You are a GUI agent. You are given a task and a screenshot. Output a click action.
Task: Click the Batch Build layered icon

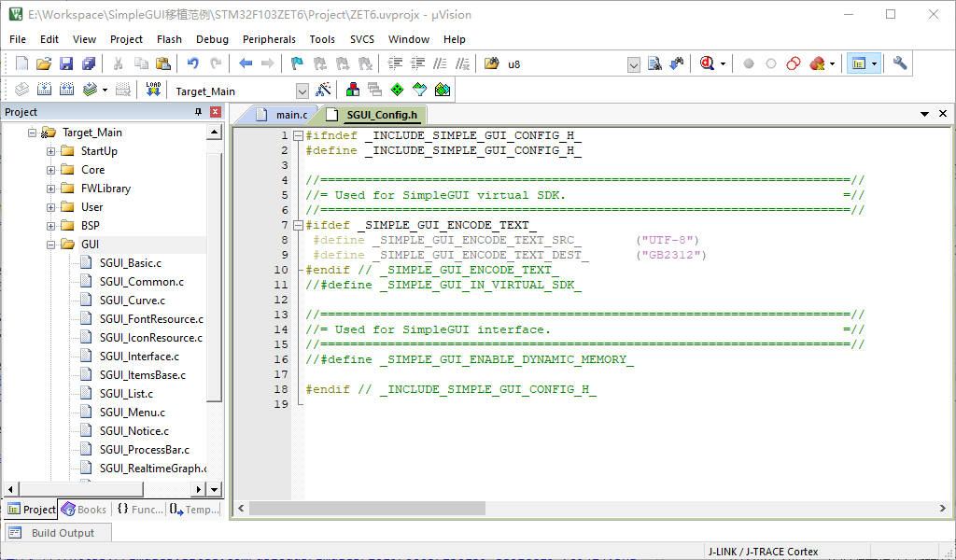coord(90,91)
